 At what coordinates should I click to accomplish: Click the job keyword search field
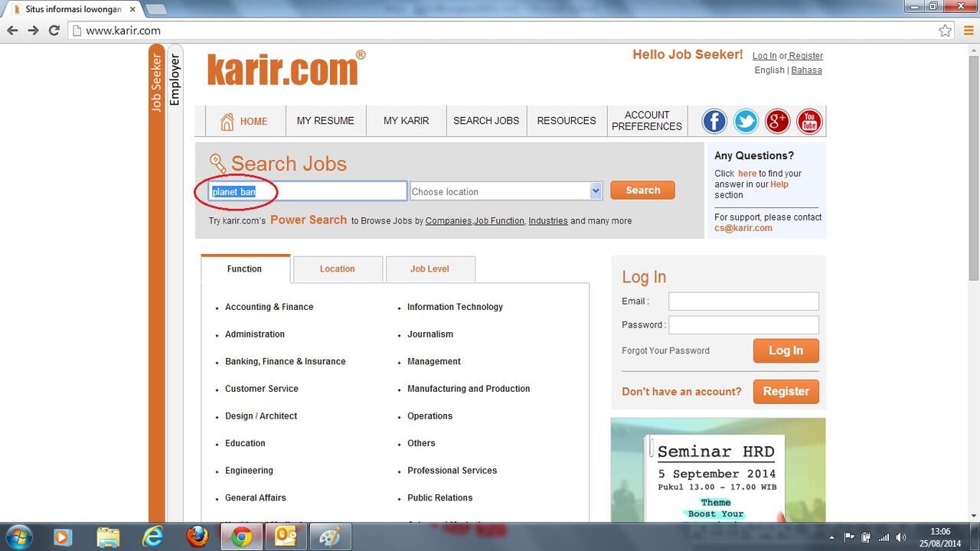click(308, 191)
